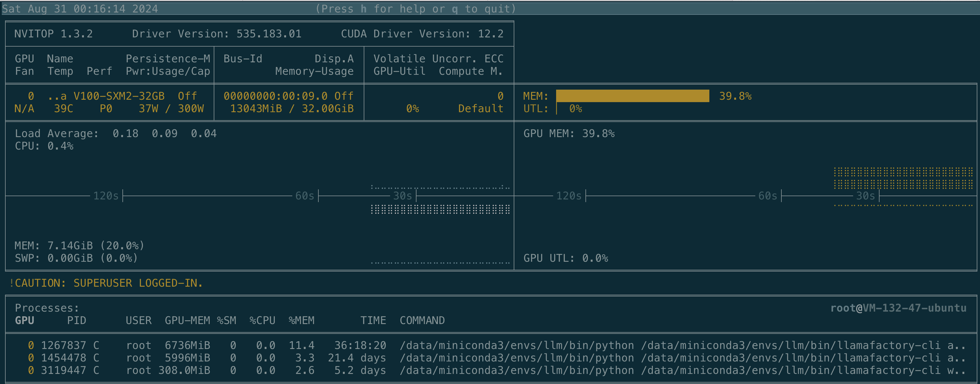Click the 'CPU: 0.4%' readout
Screen dimensions: 980x384
click(x=44, y=146)
